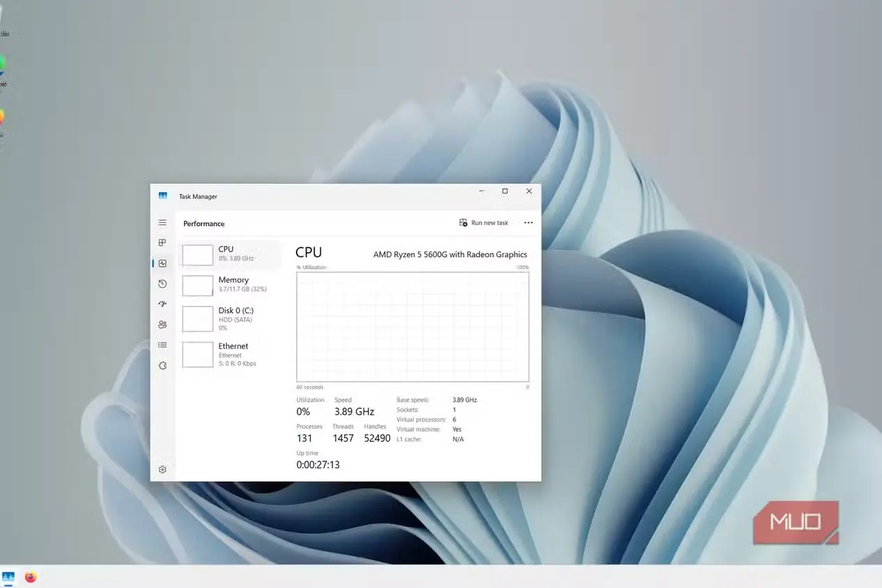Click the Disk 0 mini graph thumbnail
This screenshot has width=882, height=588.
(198, 319)
